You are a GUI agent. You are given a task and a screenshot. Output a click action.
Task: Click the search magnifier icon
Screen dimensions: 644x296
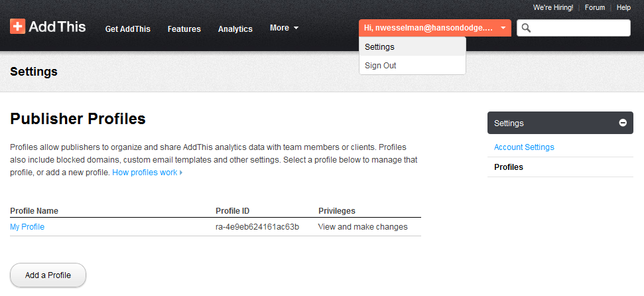click(526, 28)
